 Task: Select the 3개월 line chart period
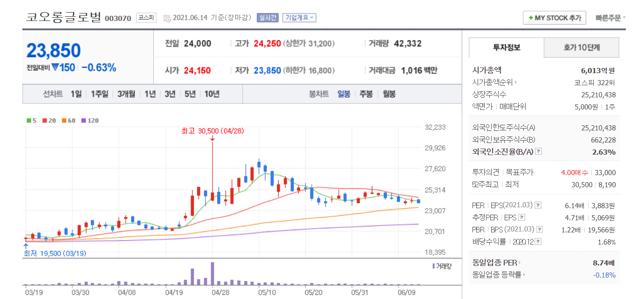[x=126, y=94]
